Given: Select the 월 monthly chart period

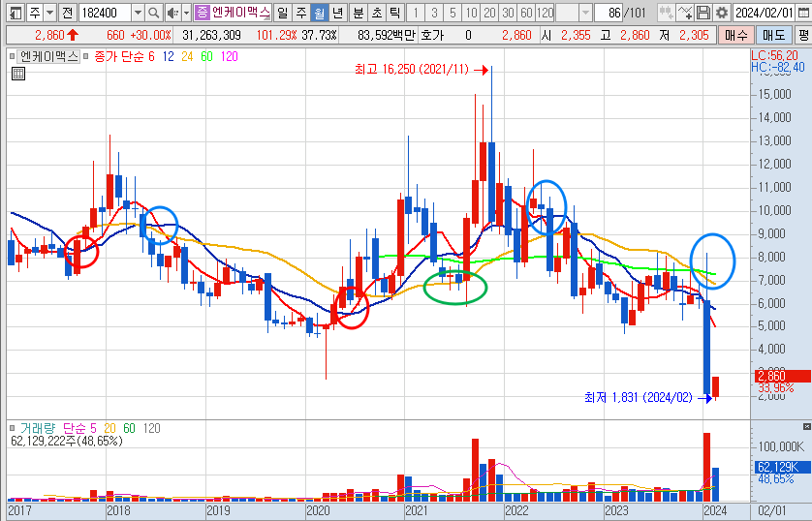Looking at the screenshot, I should (x=320, y=13).
